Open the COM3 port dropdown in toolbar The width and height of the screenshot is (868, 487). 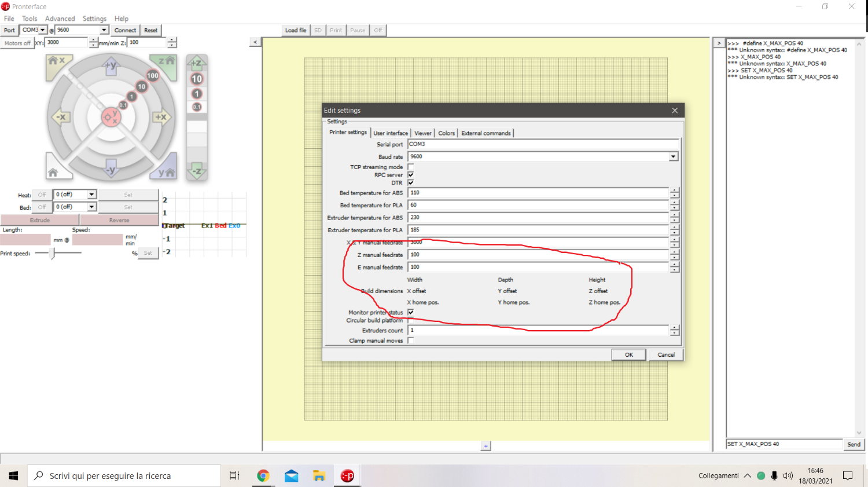(42, 30)
